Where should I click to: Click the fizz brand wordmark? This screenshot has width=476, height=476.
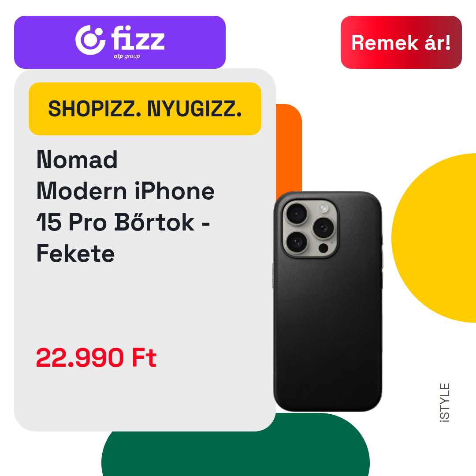138,37
